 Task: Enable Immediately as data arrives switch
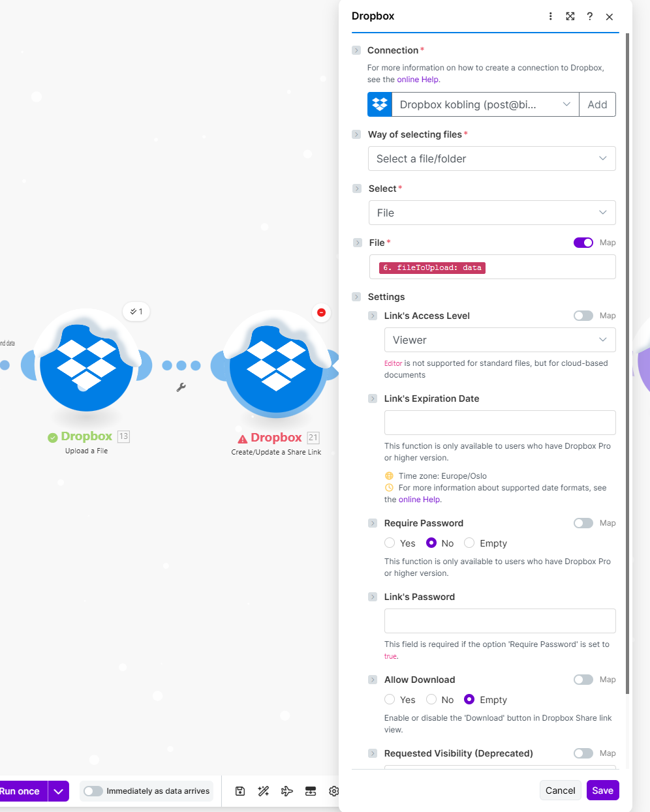tap(93, 791)
